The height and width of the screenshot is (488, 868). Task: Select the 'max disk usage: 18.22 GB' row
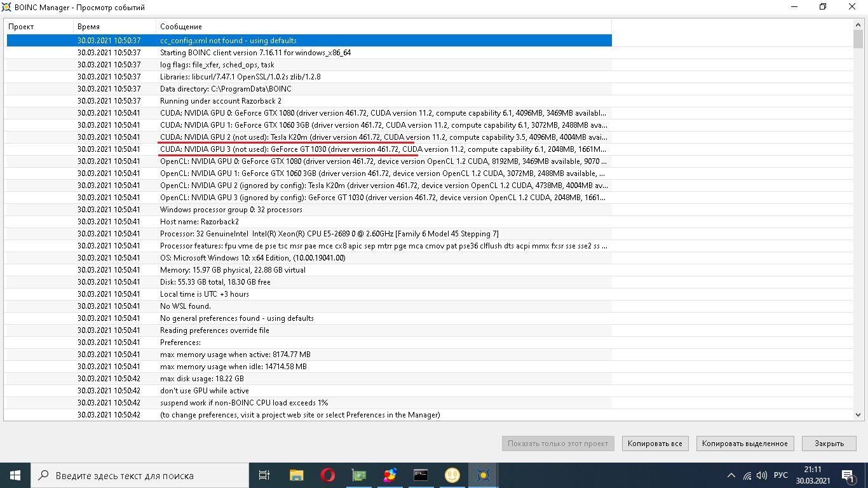(309, 379)
